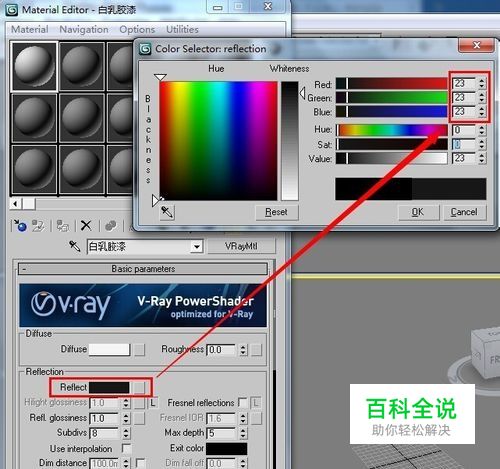Click VRayMtl material type button
Screen dimensions: 500x469
(241, 246)
